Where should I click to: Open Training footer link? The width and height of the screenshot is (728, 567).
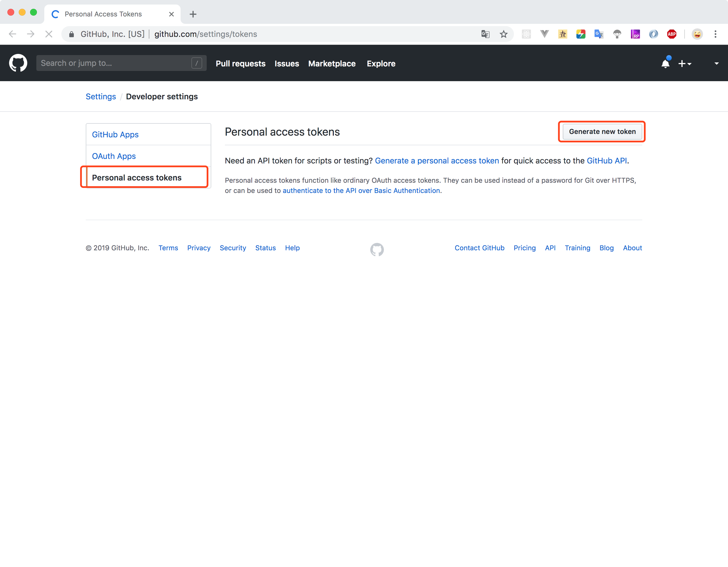(x=577, y=248)
